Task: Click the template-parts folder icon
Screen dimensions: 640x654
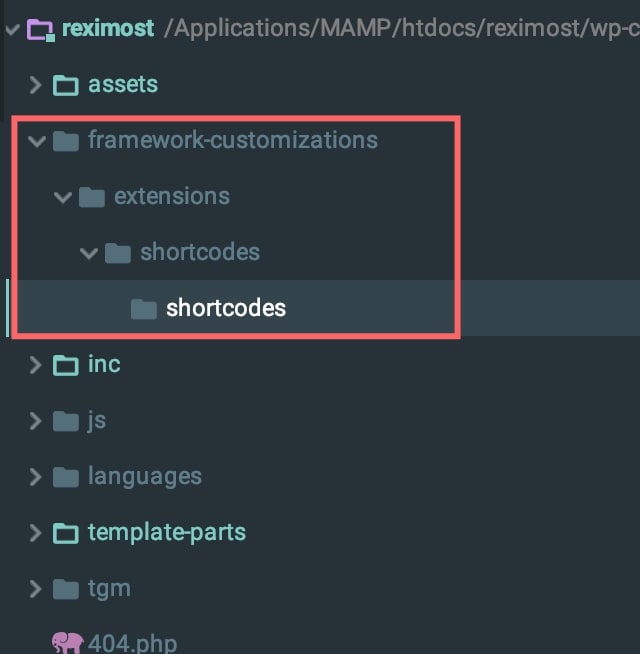Action: 66,533
